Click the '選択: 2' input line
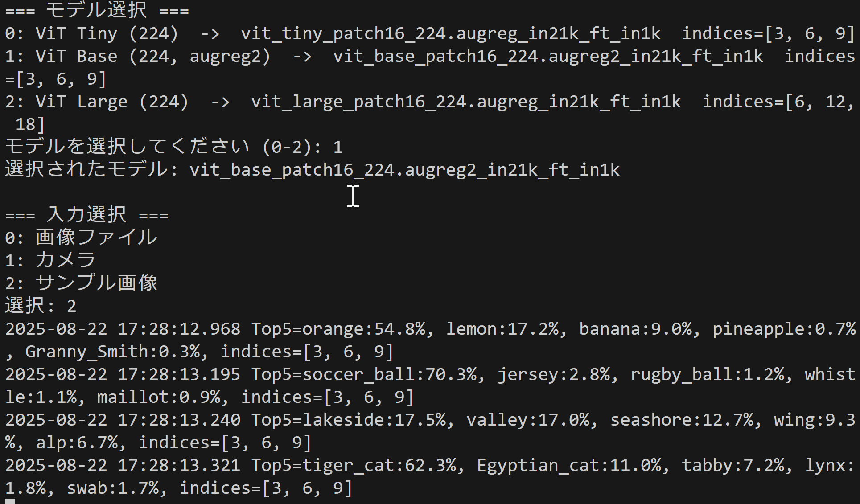The height and width of the screenshot is (504, 860). pos(41,306)
